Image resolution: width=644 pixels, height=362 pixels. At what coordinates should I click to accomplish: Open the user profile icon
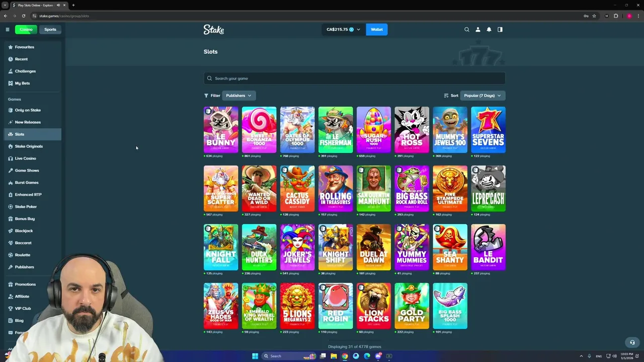point(478,30)
